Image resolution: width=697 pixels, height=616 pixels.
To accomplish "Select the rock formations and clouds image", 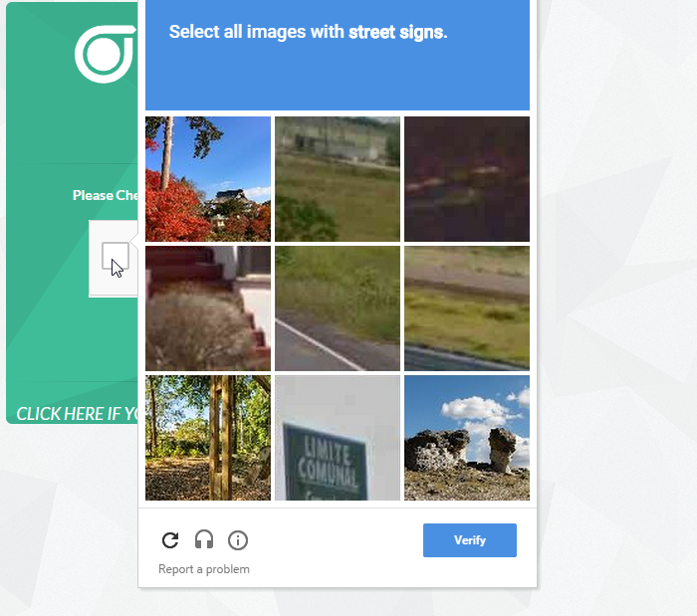I will tap(467, 438).
